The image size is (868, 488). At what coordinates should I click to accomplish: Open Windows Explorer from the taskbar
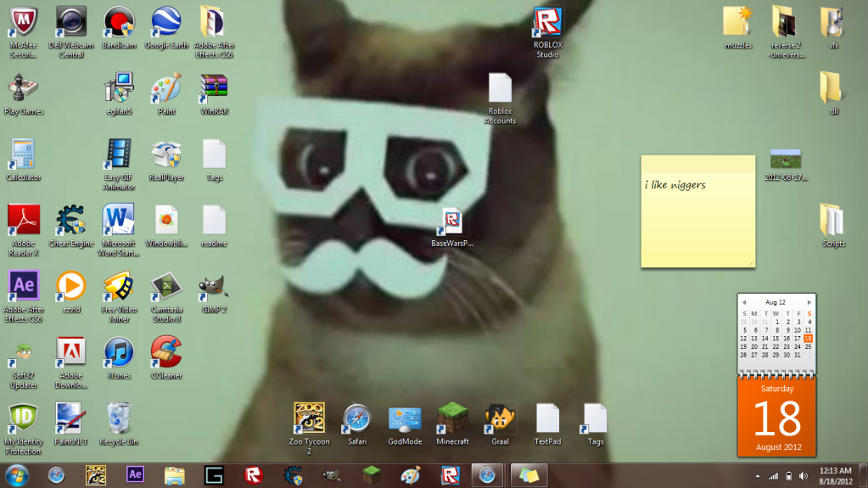[175, 475]
